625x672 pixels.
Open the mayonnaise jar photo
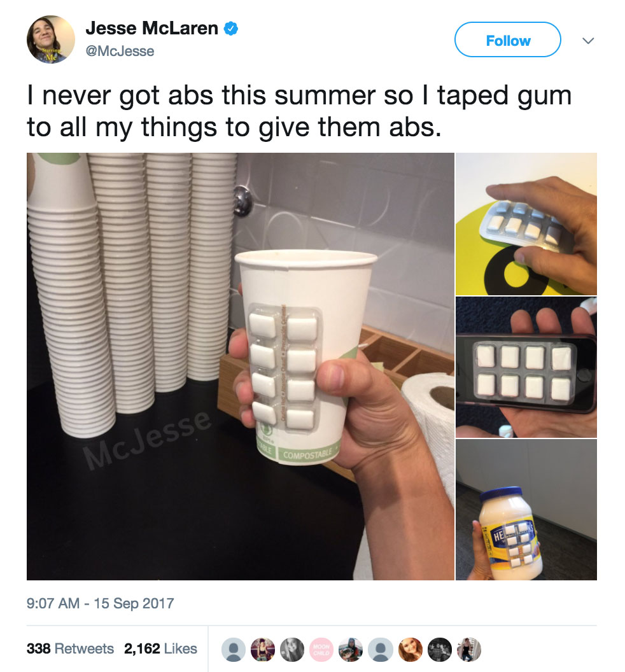click(x=526, y=510)
